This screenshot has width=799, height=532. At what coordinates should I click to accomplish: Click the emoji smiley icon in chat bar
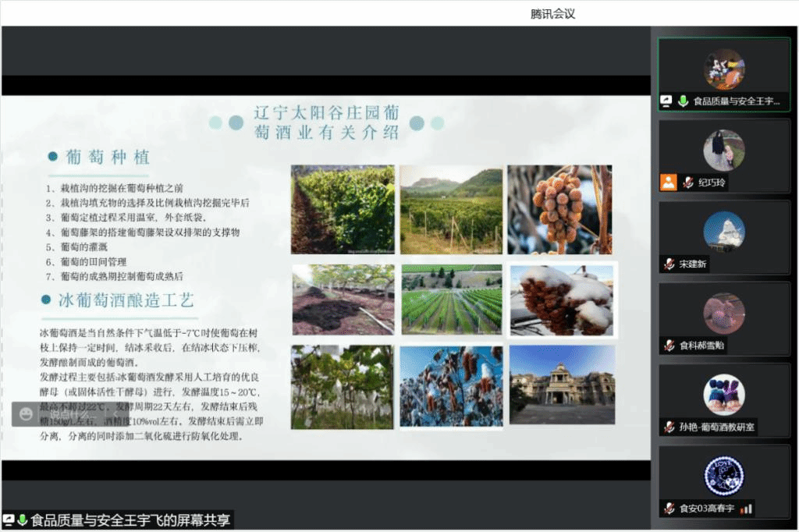click(27, 414)
